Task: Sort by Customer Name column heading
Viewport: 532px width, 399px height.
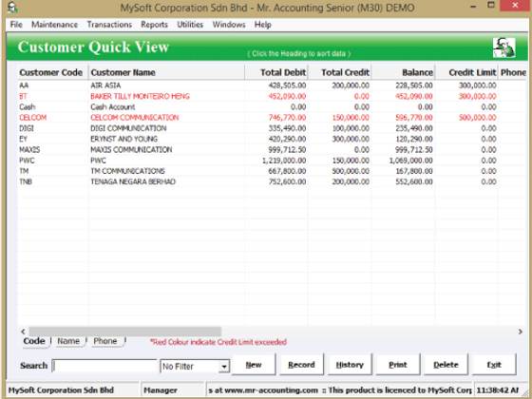Action: [x=166, y=72]
